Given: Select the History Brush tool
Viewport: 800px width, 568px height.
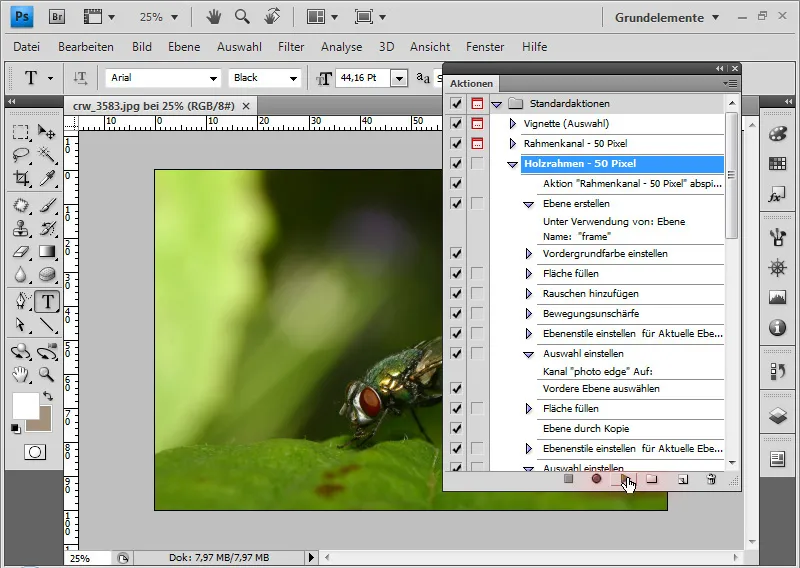Looking at the screenshot, I should (x=47, y=228).
